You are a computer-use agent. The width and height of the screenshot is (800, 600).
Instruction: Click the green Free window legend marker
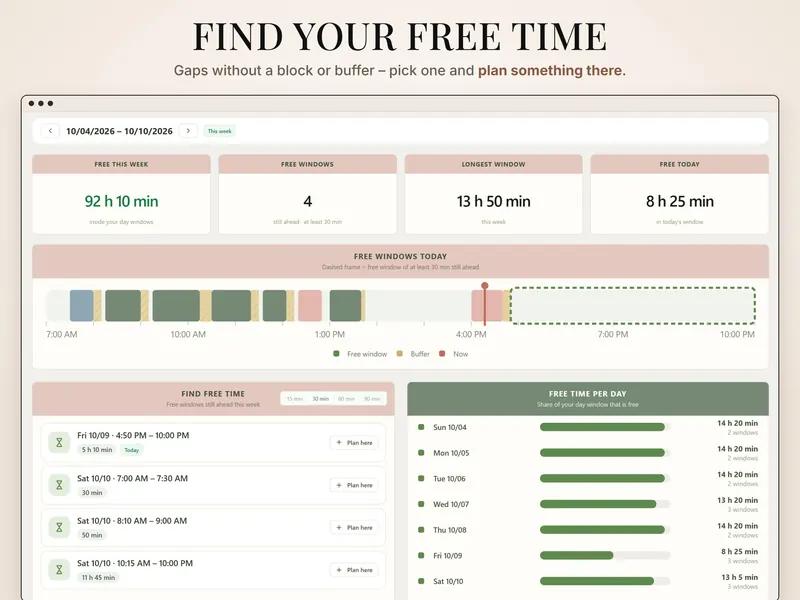click(336, 354)
